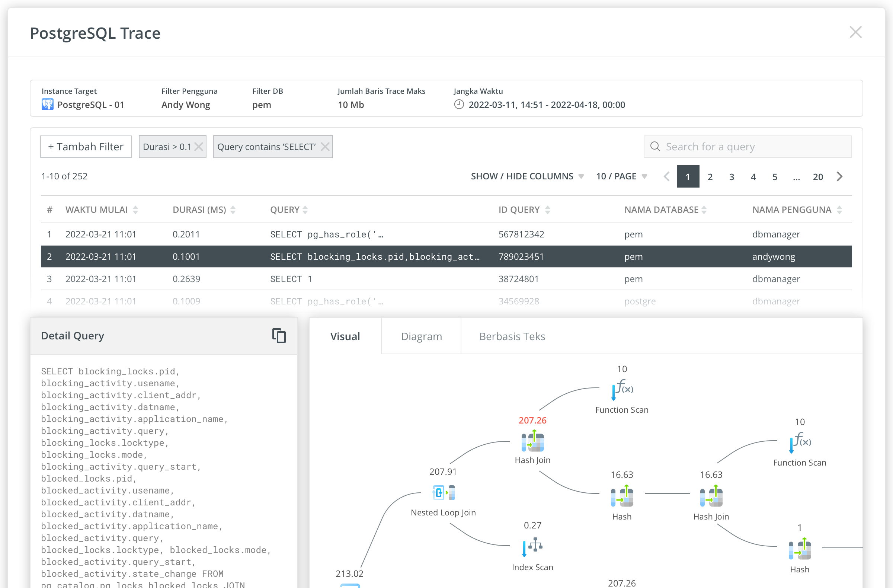Open the 10 / Page dropdown
The height and width of the screenshot is (588, 893).
[x=621, y=176]
